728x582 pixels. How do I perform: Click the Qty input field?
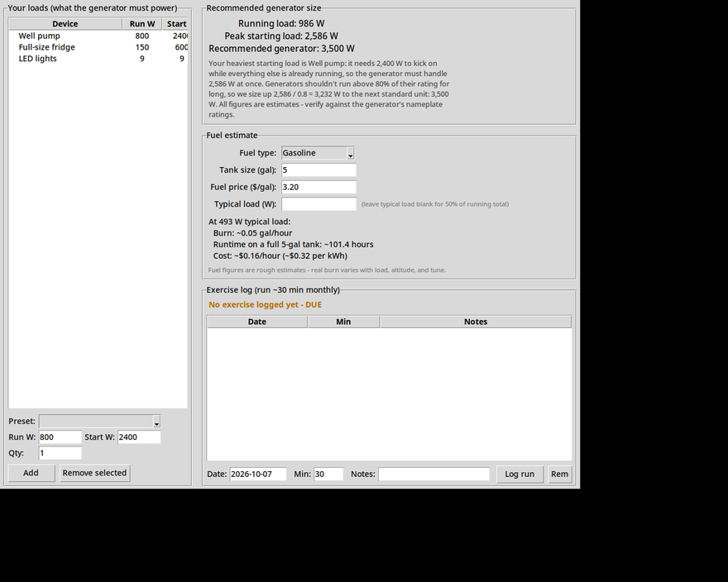point(60,453)
